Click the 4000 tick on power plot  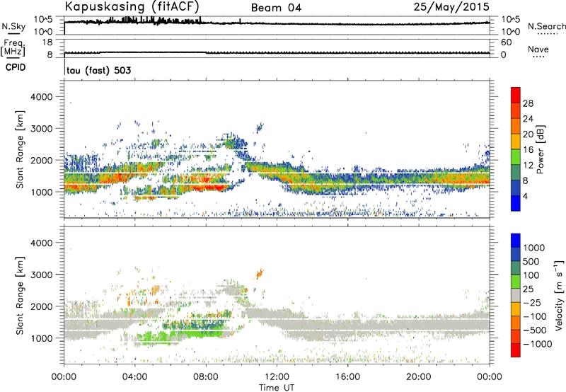pyautogui.click(x=42, y=97)
